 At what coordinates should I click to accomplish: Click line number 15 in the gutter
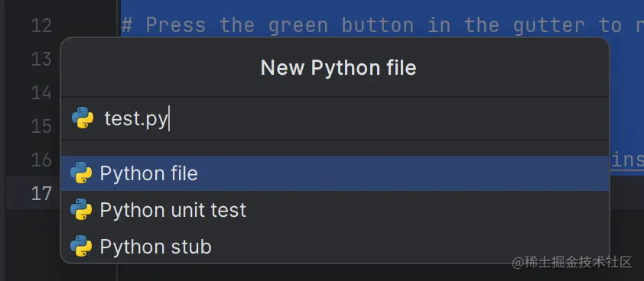pos(41,126)
